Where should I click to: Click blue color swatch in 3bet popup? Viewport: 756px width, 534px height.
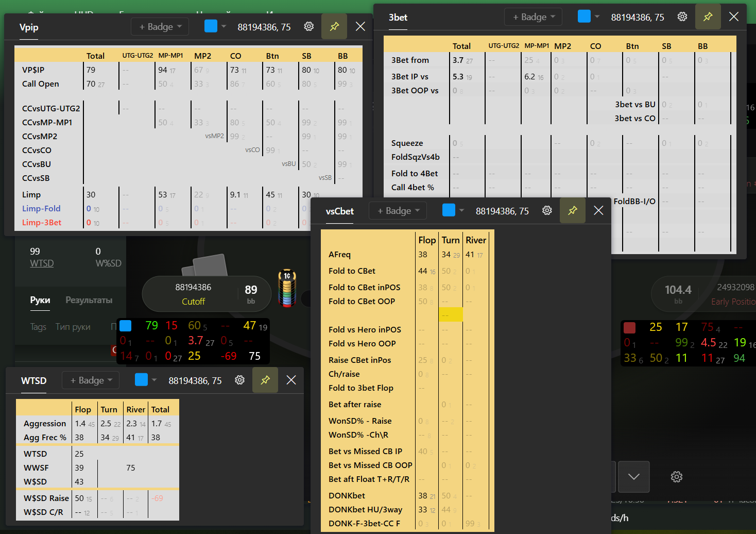584,16
